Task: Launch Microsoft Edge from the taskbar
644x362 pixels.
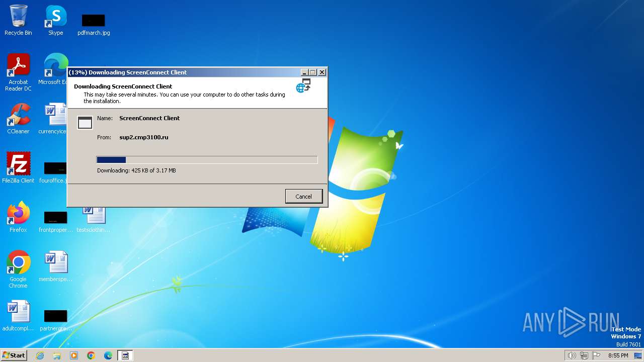Action: pos(108,355)
